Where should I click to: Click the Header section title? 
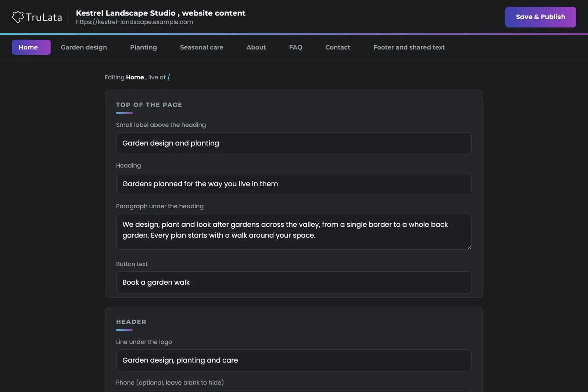131,322
